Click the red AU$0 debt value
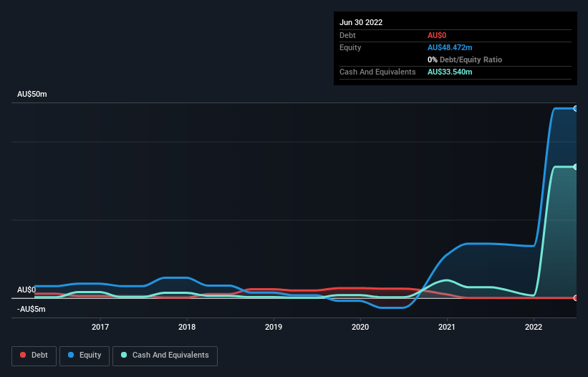The height and width of the screenshot is (377, 588). pyautogui.click(x=437, y=35)
